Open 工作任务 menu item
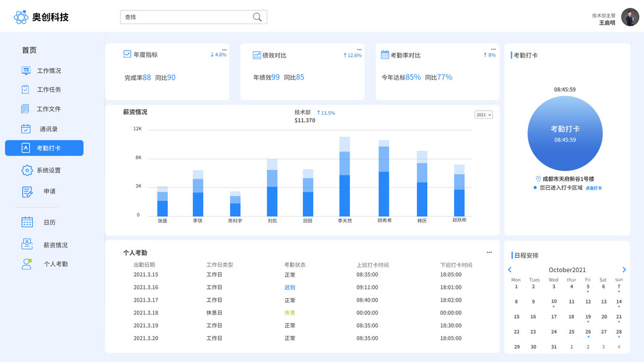 click(49, 89)
